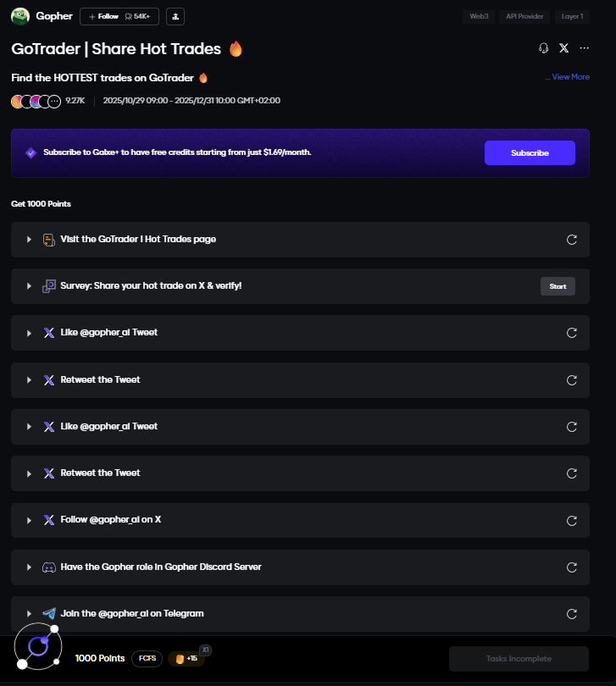
Task: Open the three-dot more options menu
Action: coord(584,48)
